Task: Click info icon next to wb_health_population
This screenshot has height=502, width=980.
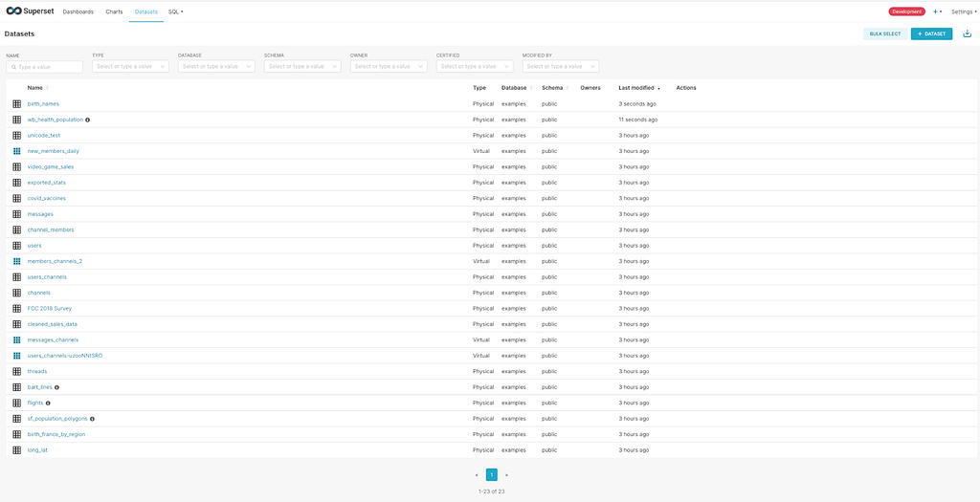Action: (x=87, y=120)
